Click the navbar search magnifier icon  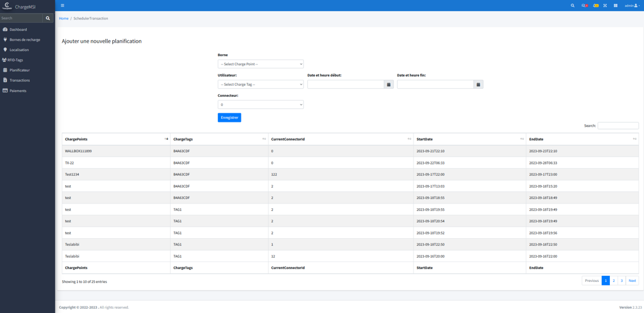(x=572, y=5)
